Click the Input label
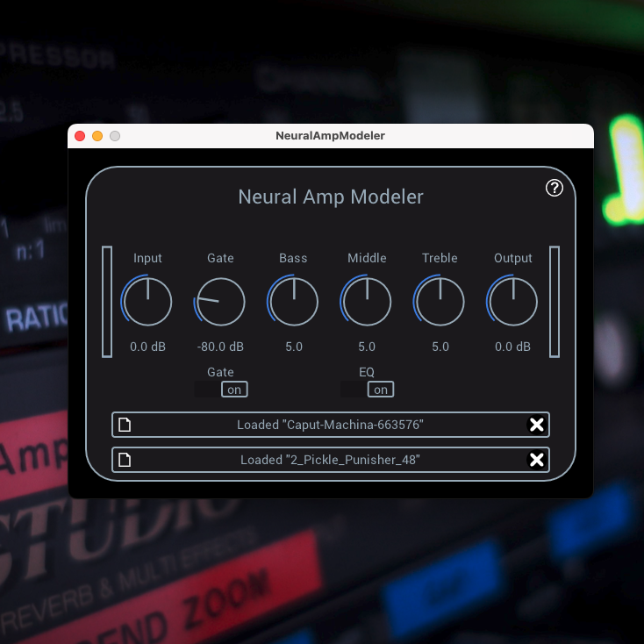The width and height of the screenshot is (644, 644). click(147, 258)
